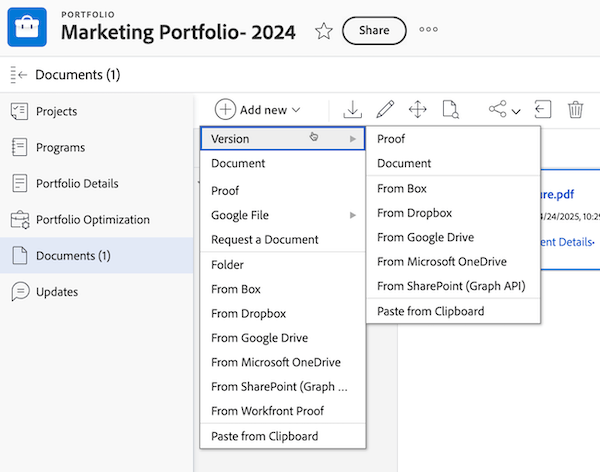600x472 pixels.
Task: Select From Workfront Proof option
Action: click(267, 411)
